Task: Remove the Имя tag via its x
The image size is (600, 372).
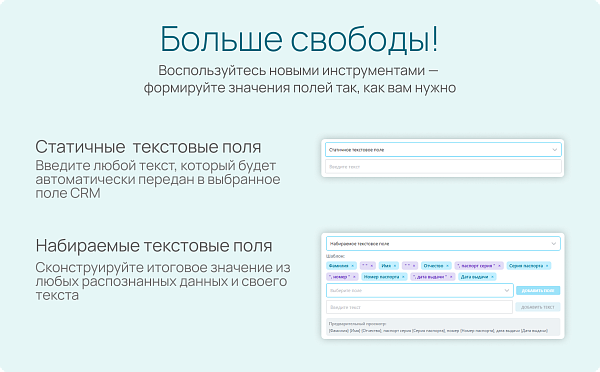Action: click(395, 266)
